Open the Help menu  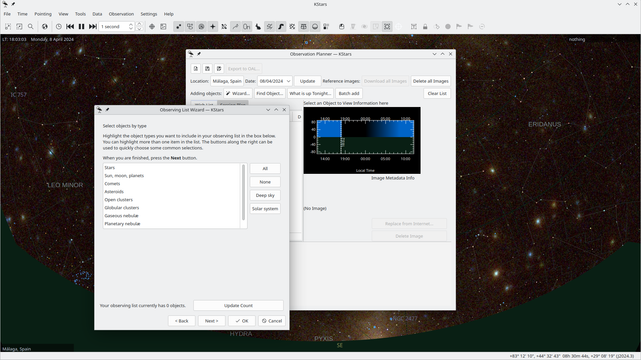(x=169, y=14)
